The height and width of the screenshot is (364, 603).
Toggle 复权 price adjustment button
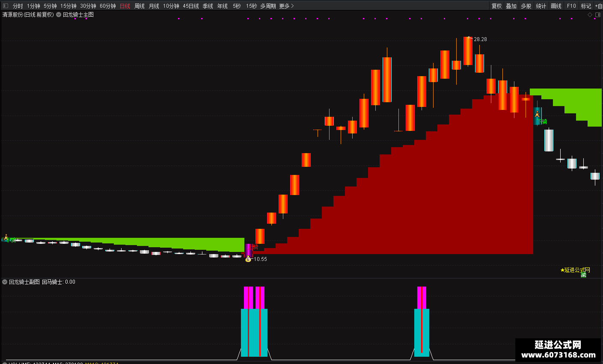496,6
